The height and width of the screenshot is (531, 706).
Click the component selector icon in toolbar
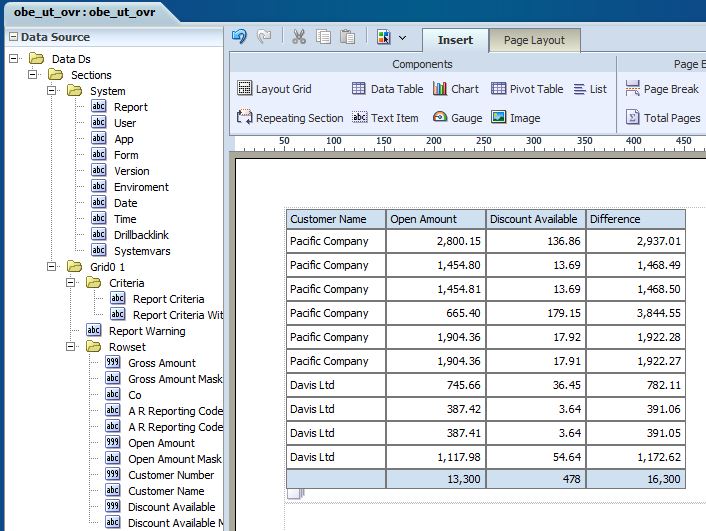[384, 37]
